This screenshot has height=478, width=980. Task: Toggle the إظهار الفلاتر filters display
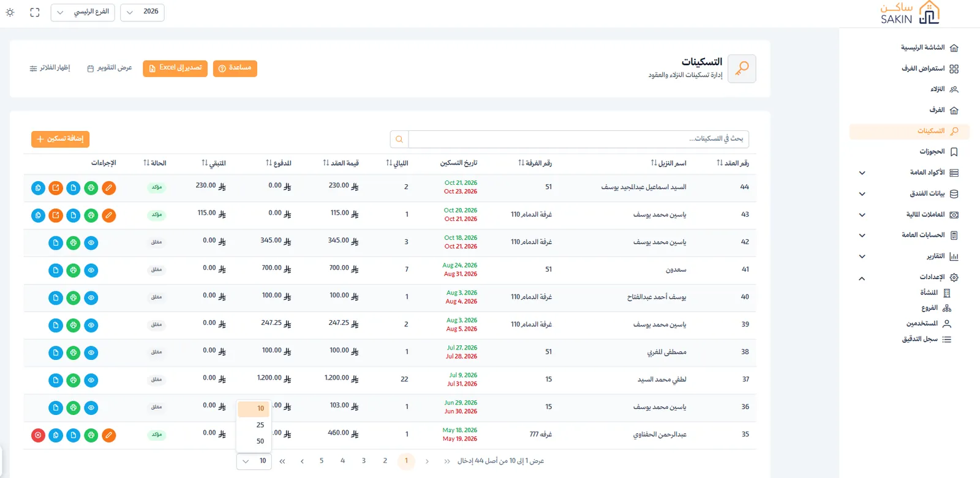pyautogui.click(x=50, y=68)
